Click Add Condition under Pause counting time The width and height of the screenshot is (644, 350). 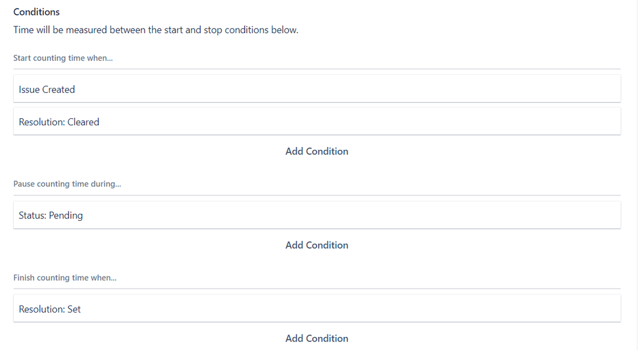317,245
